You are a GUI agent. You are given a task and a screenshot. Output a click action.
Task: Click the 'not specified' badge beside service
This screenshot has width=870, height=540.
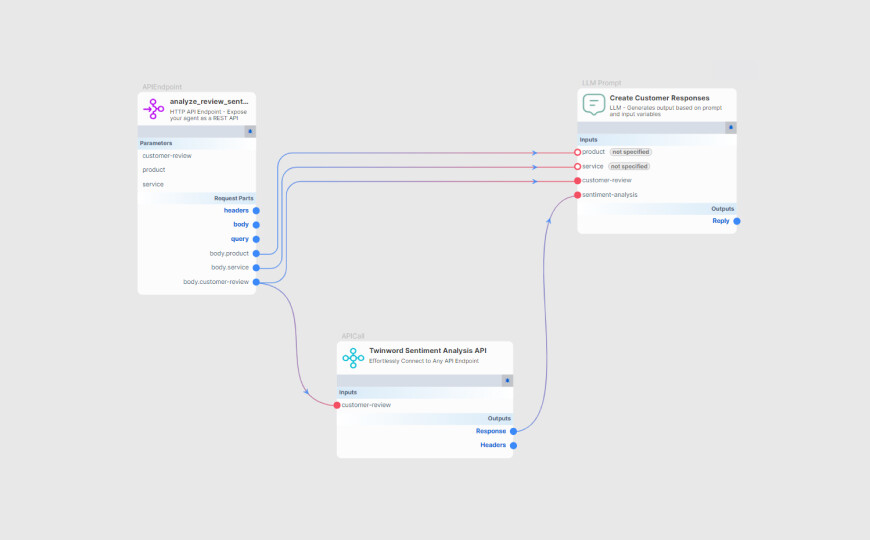[629, 166]
